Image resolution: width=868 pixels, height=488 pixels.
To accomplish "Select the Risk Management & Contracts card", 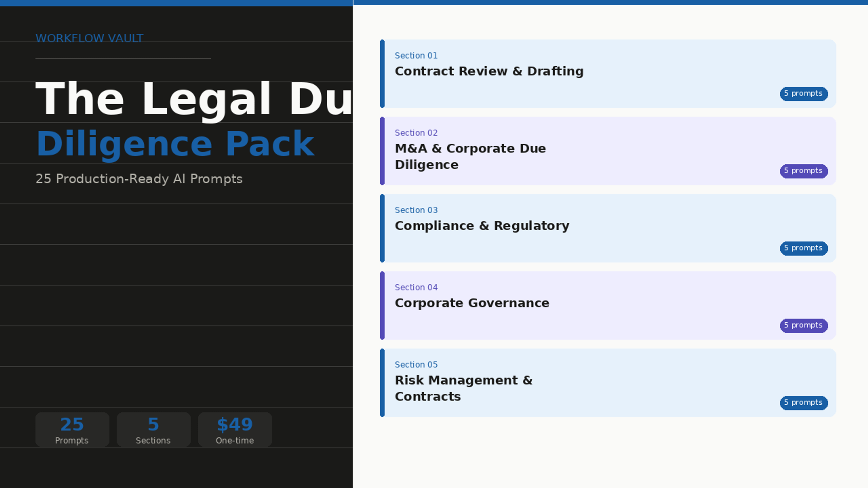I will tap(608, 383).
